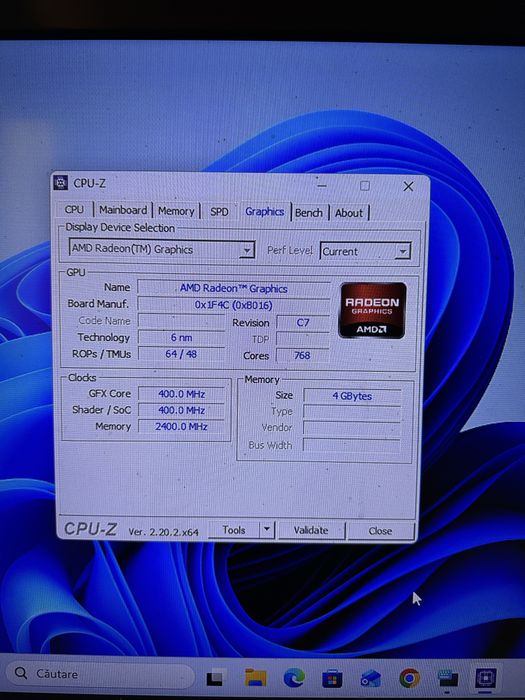Minimize the CPU-Z window

(322, 185)
